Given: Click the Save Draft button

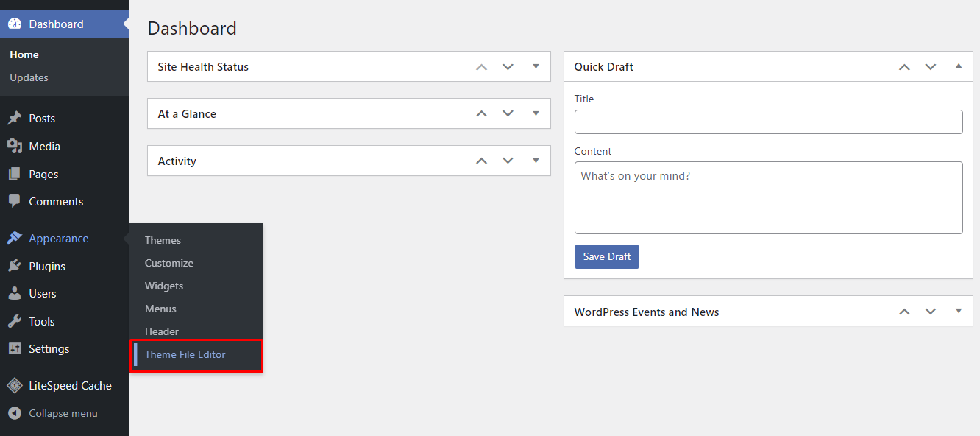Looking at the screenshot, I should pos(606,256).
